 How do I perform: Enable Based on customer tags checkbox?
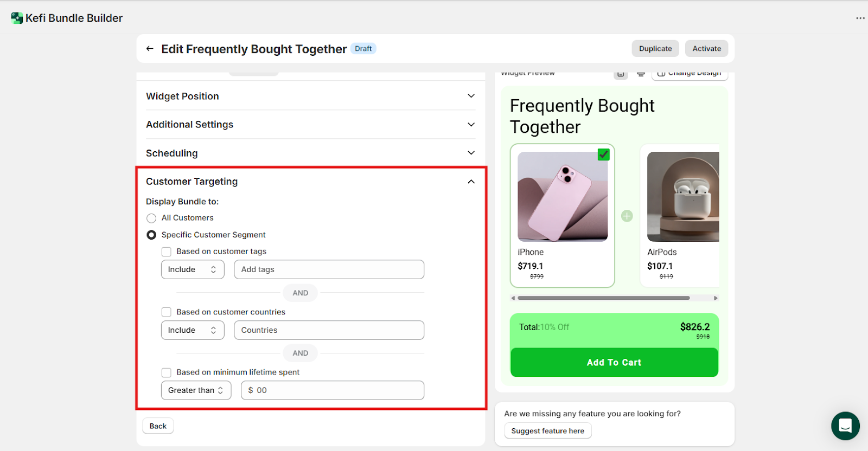pyautogui.click(x=167, y=252)
